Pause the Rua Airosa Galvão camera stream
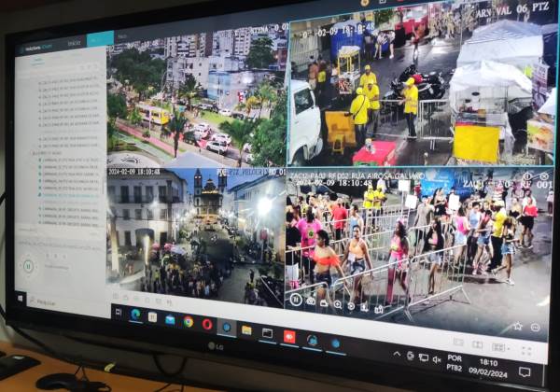Viewport: 560px width, 392px height. point(296,300)
